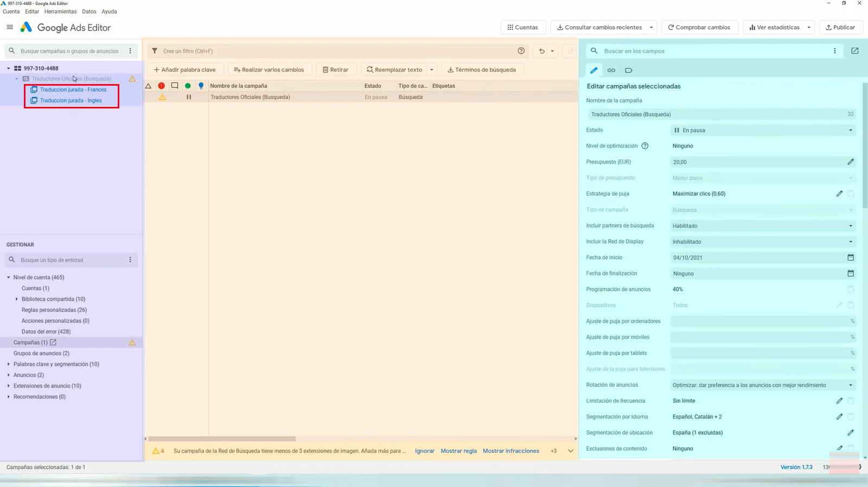Open Incluir partners de búsqueda dropdown
The width and height of the screenshot is (868, 487).
point(763,226)
